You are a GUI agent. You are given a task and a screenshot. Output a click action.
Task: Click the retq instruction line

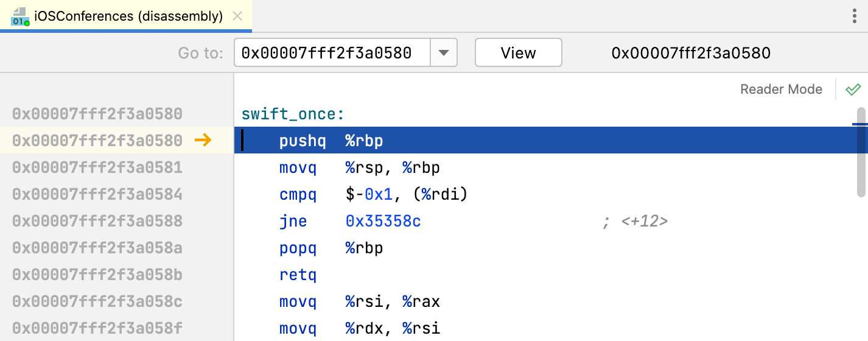tap(298, 275)
